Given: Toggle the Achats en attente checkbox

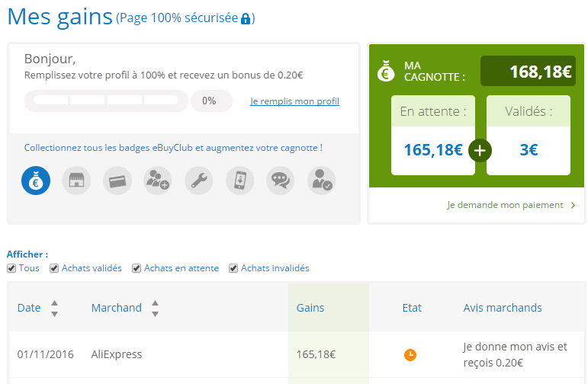Looking at the screenshot, I should 137,268.
